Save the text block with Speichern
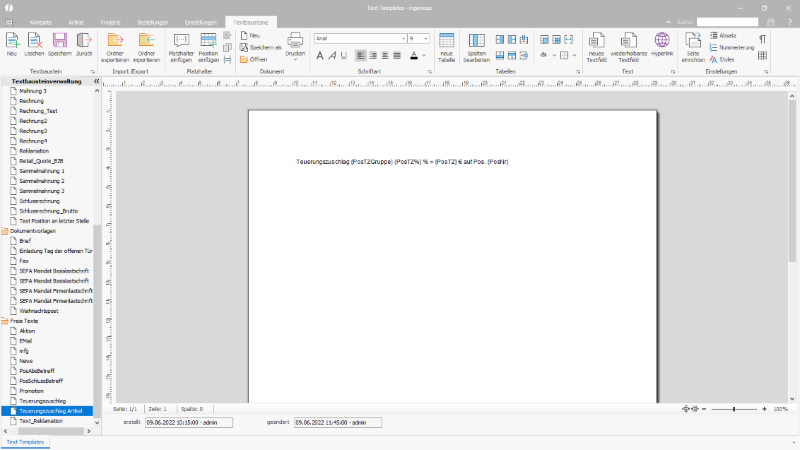800x450 pixels. 60,44
